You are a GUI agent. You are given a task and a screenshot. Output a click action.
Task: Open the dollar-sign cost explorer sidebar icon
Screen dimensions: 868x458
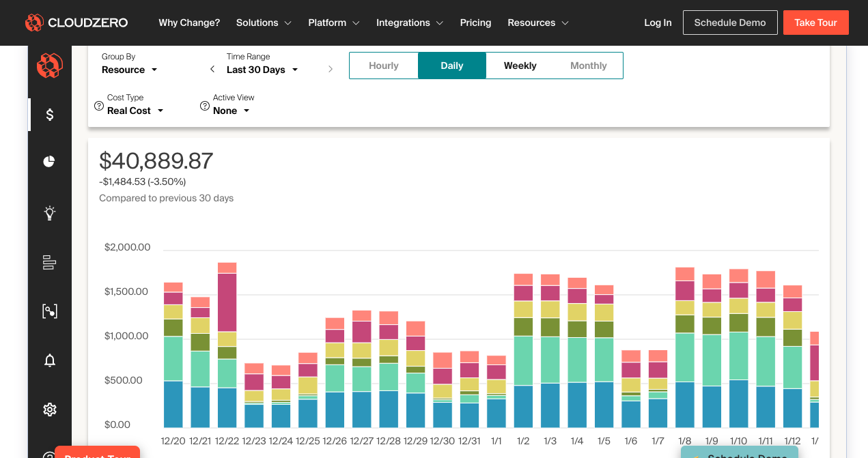(x=50, y=115)
